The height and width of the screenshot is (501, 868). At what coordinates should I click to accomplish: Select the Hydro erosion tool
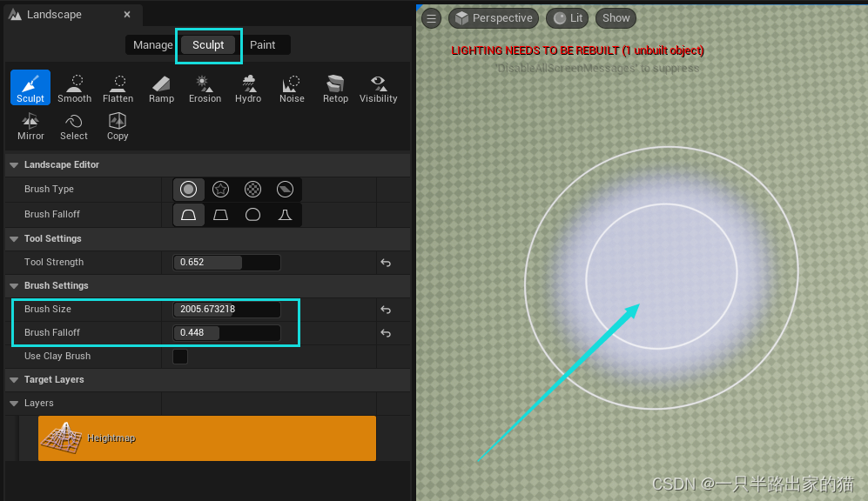[x=248, y=89]
